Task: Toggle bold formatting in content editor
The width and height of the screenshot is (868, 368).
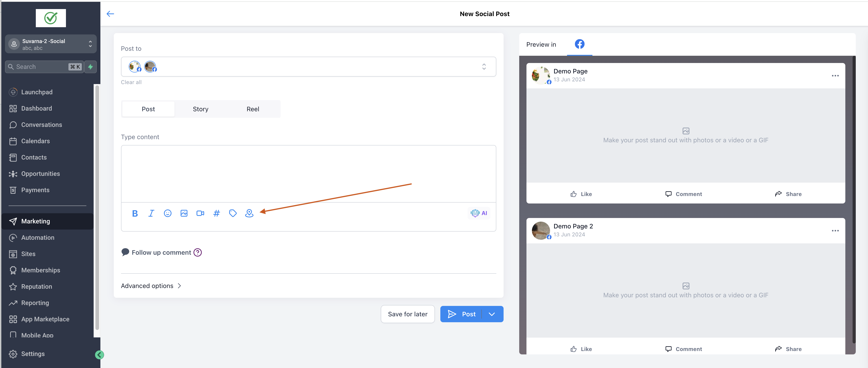Action: click(135, 213)
